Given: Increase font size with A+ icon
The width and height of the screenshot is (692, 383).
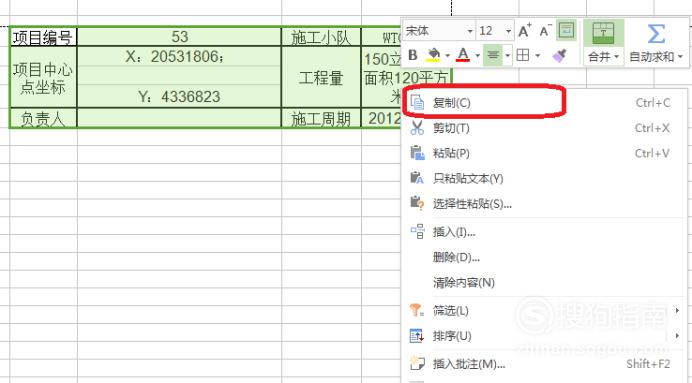Looking at the screenshot, I should 524,30.
